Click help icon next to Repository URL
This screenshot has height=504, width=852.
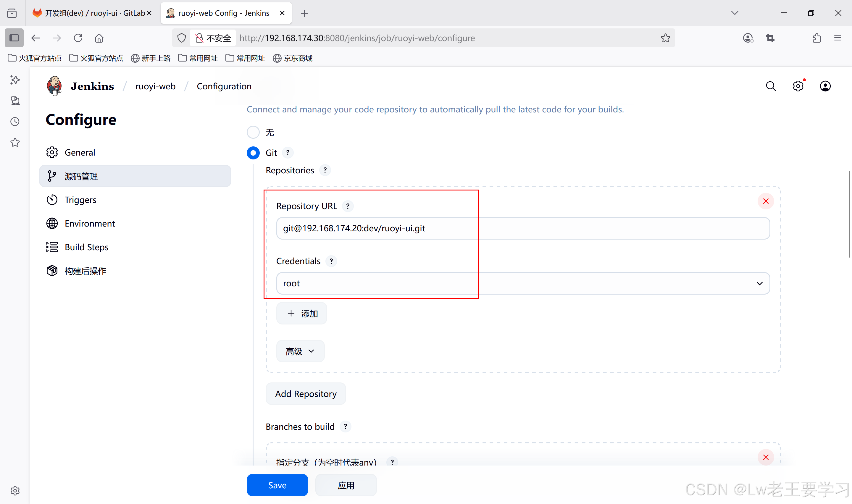[348, 206]
